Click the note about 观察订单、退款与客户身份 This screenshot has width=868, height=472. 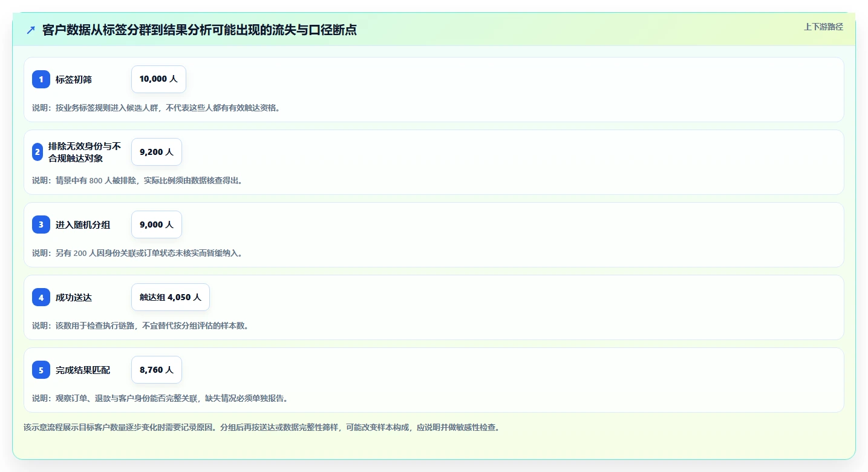click(x=160, y=398)
